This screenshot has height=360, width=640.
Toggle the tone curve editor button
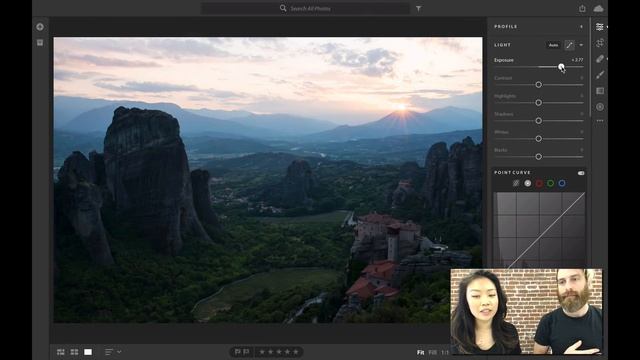(569, 45)
